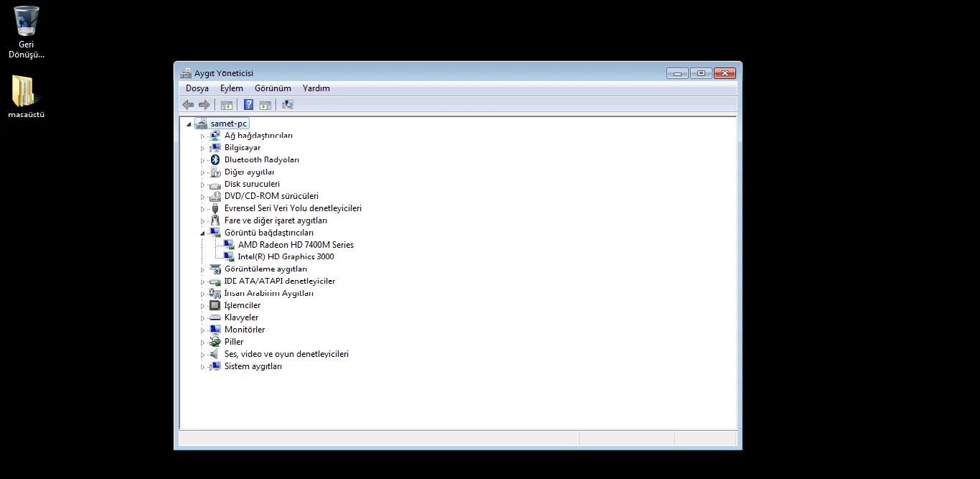This screenshot has width=980, height=479.
Task: Click the Forward arrow in the toolbar
Action: (204, 105)
